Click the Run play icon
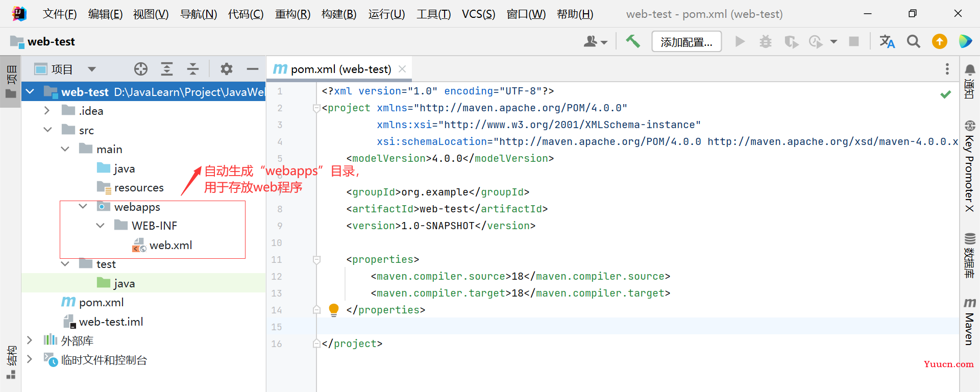 tap(740, 41)
